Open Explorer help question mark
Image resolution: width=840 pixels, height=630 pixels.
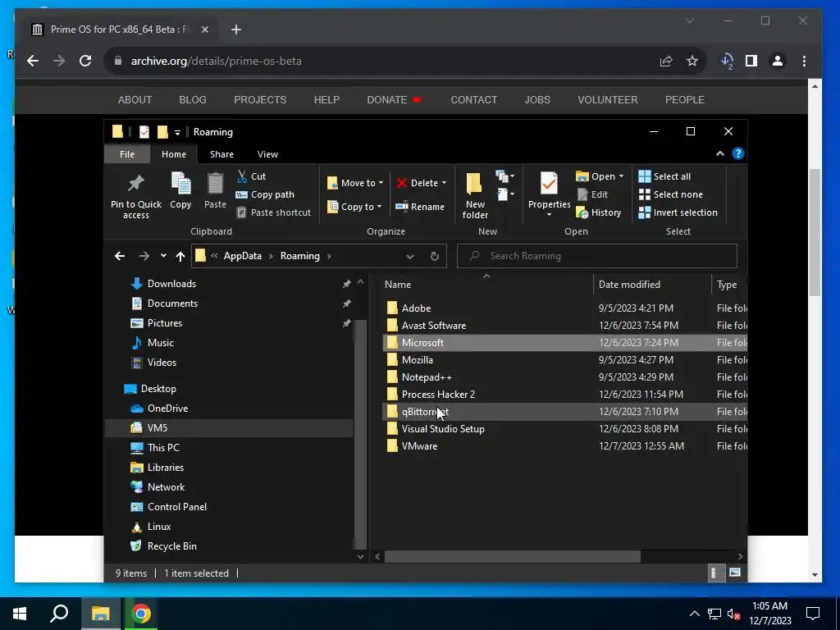point(737,153)
